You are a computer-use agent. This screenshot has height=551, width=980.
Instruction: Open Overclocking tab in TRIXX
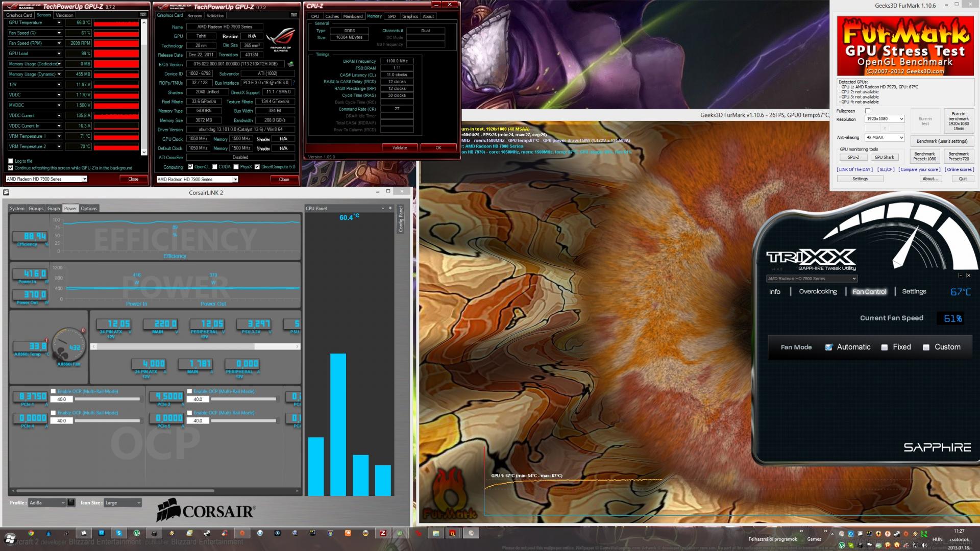pyautogui.click(x=818, y=291)
